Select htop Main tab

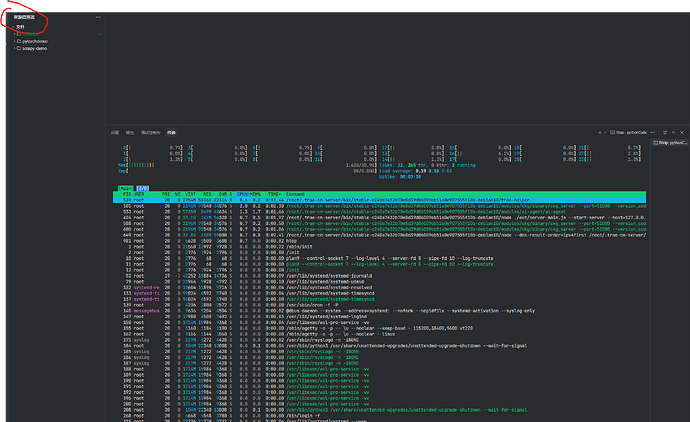tap(126, 188)
